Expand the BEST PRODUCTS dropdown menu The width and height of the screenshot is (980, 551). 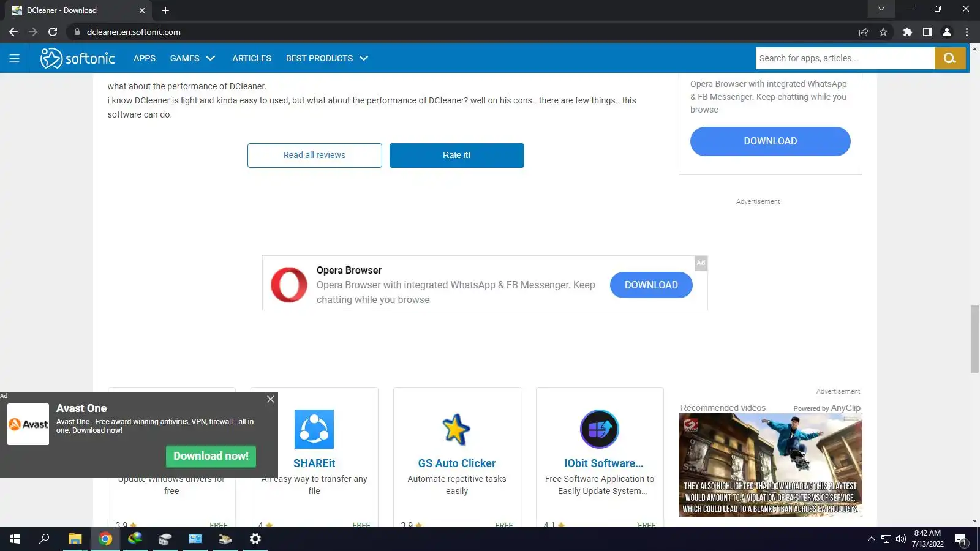pyautogui.click(x=327, y=58)
